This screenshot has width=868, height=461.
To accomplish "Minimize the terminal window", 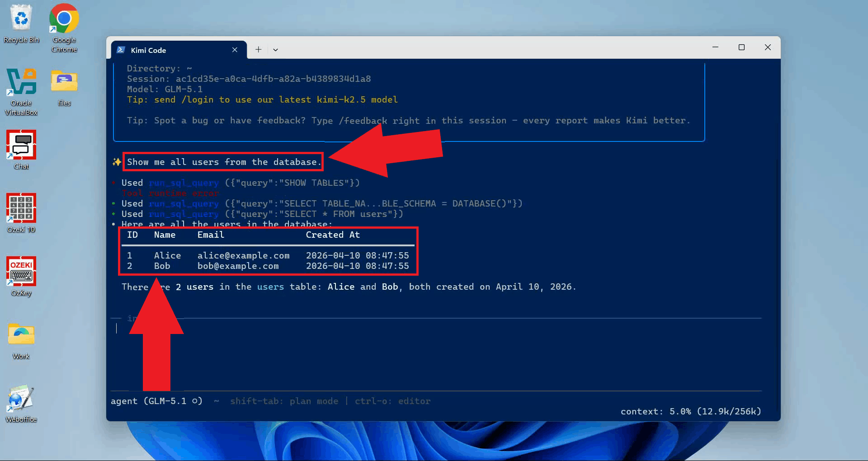I will pyautogui.click(x=715, y=47).
